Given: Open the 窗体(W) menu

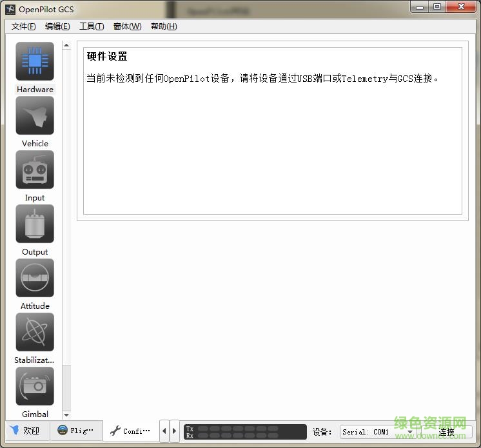Looking at the screenshot, I should click(x=127, y=26).
